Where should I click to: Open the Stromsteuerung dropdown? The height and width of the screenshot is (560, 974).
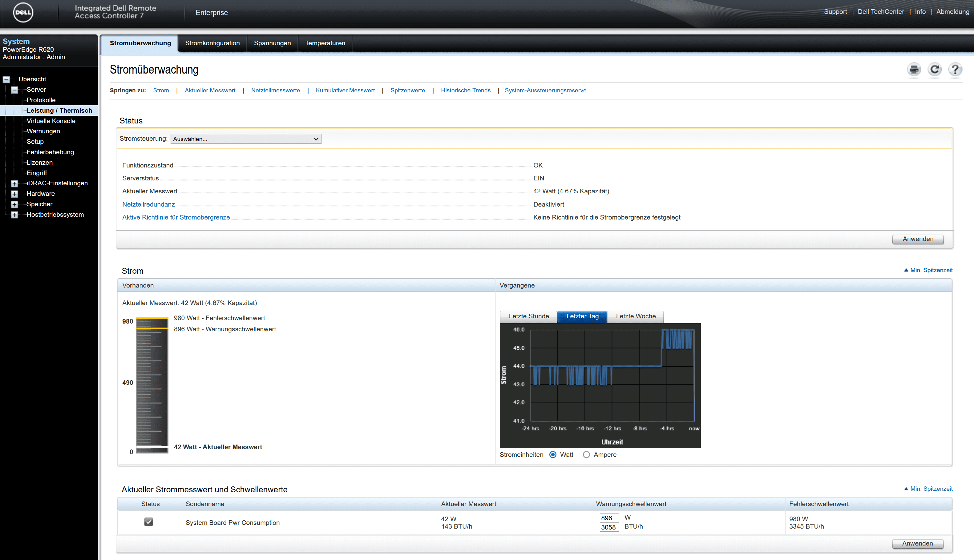click(245, 139)
